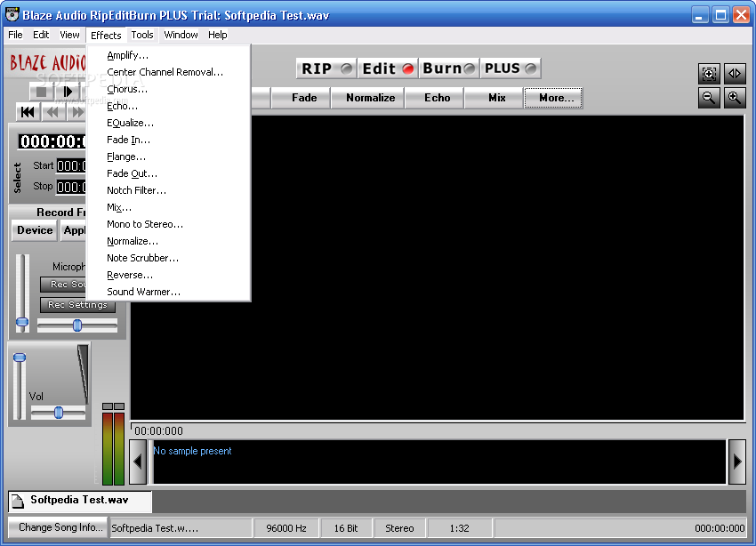Click the Start time input field
Image resolution: width=756 pixels, height=546 pixels.
pos(71,165)
